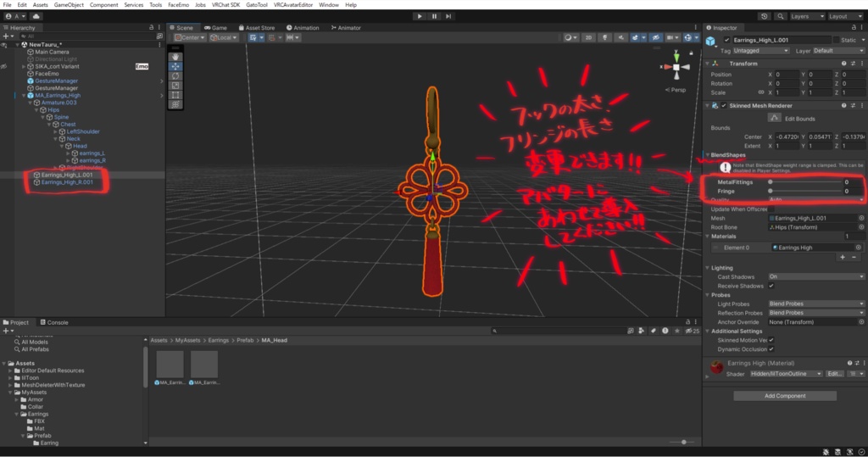Open the GameObject menu

(x=69, y=4)
